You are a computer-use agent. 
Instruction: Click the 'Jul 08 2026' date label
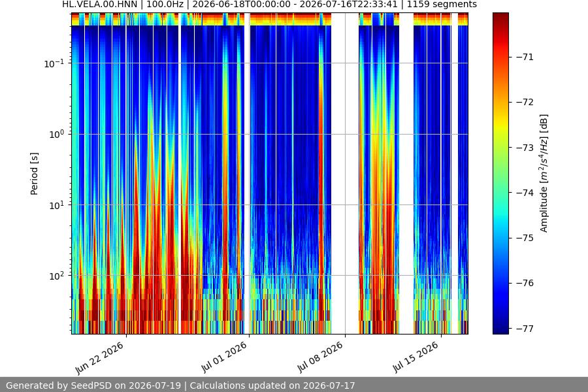point(320,356)
